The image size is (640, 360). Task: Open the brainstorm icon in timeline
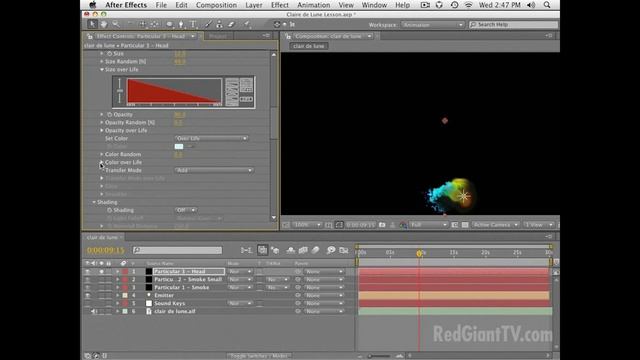pyautogui.click(x=331, y=250)
